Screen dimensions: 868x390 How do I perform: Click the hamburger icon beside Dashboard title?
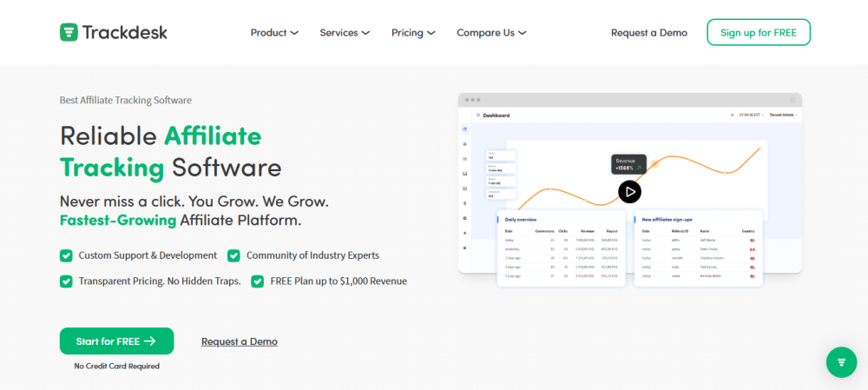tap(477, 116)
